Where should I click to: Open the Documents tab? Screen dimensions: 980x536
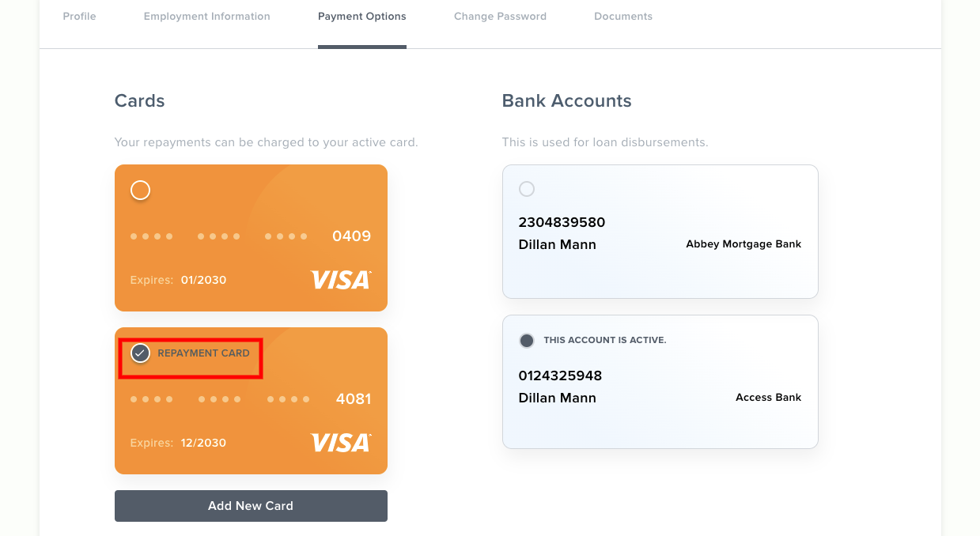point(623,17)
